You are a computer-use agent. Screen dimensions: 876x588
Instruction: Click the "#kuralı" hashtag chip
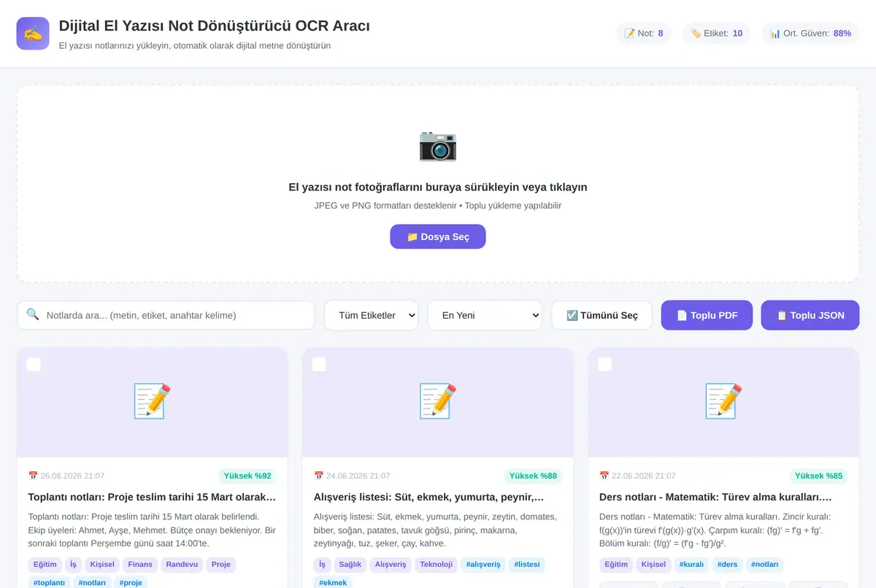(x=691, y=565)
